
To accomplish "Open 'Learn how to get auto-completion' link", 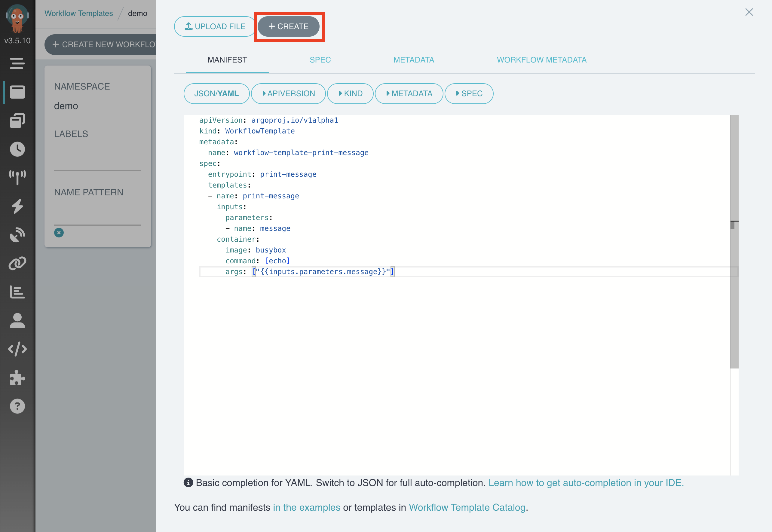I will [586, 483].
